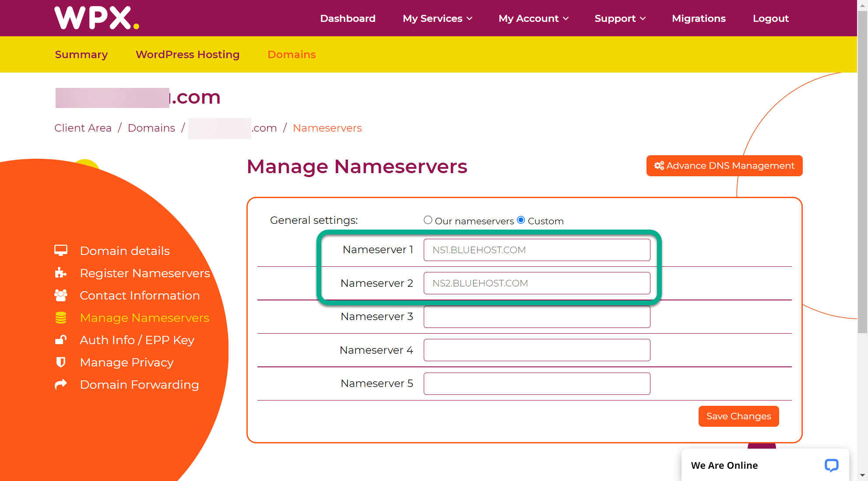Switch to the WordPress Hosting tab
Image resolution: width=868 pixels, height=481 pixels.
[x=187, y=54]
